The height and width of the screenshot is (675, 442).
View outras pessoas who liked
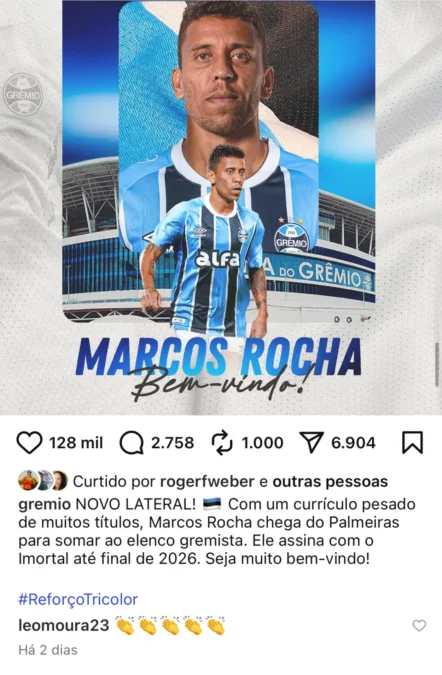(x=330, y=482)
